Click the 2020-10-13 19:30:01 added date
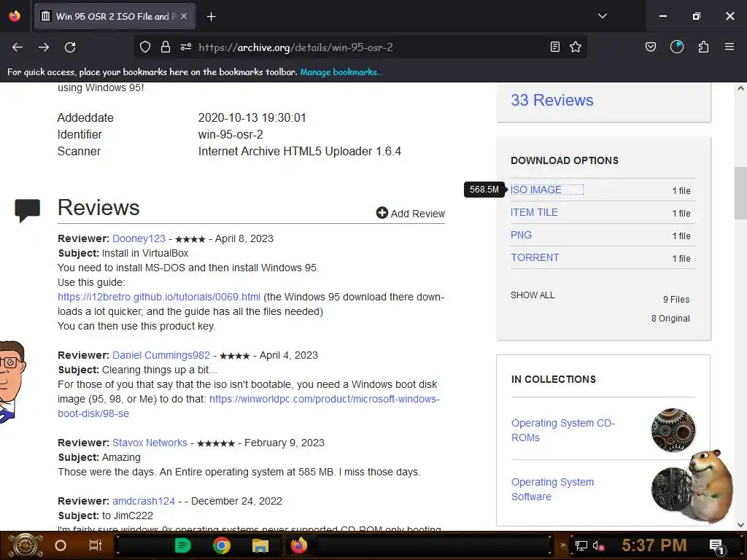 252,117
